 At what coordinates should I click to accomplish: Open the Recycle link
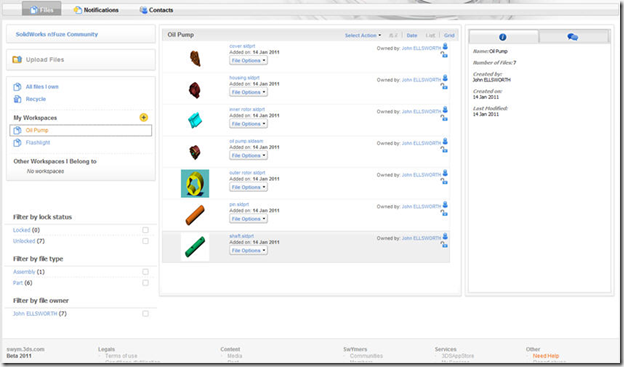pyautogui.click(x=36, y=99)
